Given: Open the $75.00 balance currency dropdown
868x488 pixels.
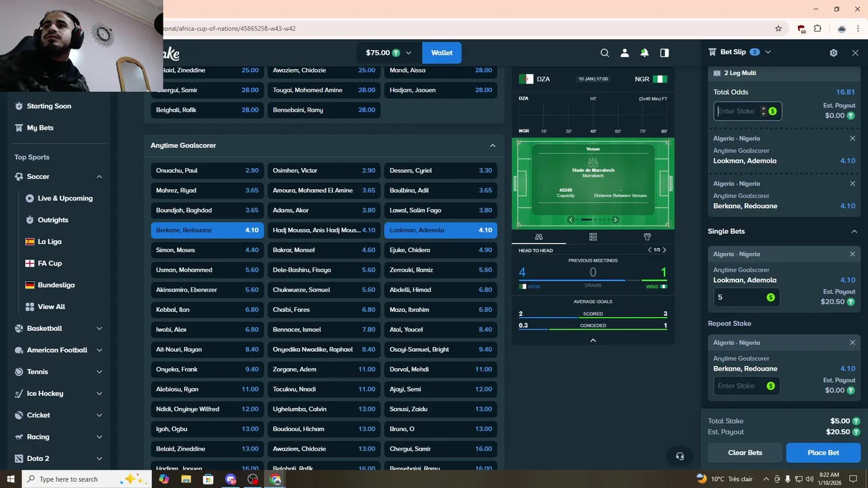Looking at the screenshot, I should (389, 53).
